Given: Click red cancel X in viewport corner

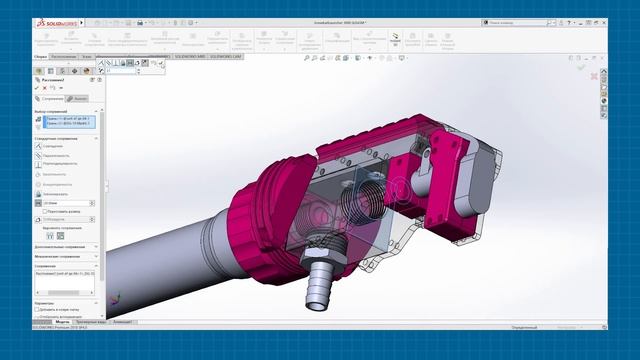Looking at the screenshot, I should pyautogui.click(x=594, y=76).
